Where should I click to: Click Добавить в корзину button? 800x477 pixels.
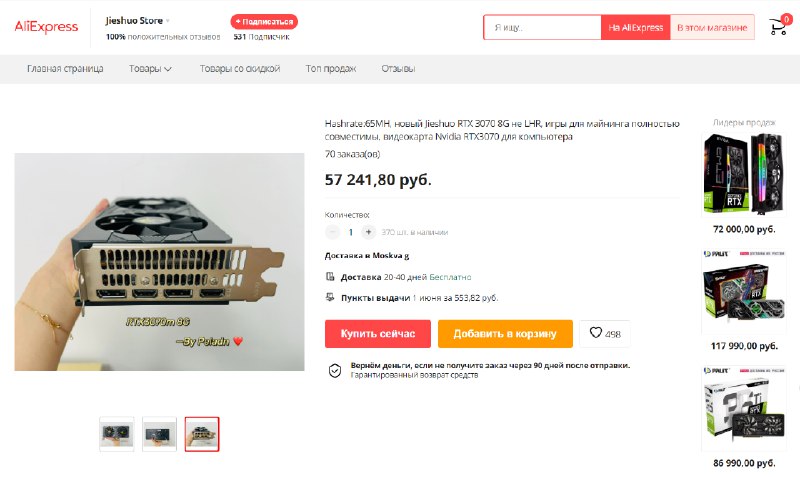click(505, 334)
